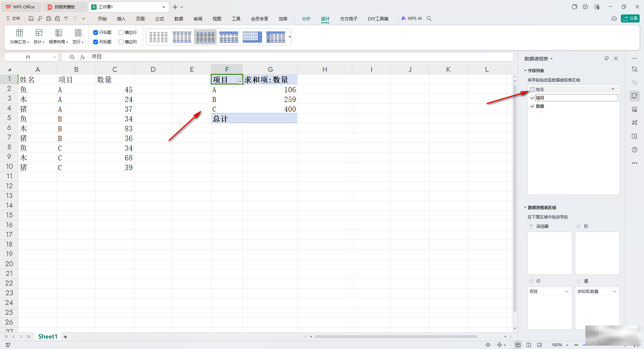Open the filter dropdown on cell F1 项目
The height and width of the screenshot is (349, 644).
click(239, 82)
